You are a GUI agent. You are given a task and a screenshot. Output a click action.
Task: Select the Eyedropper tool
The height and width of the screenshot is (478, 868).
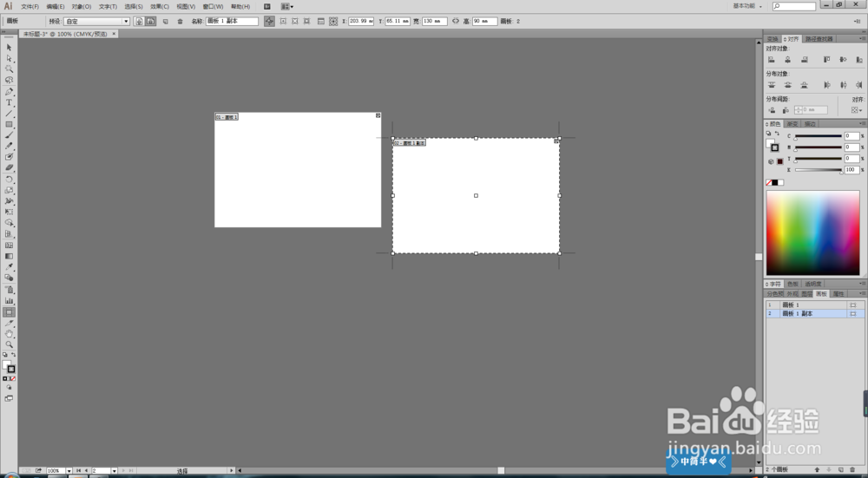pos(9,267)
